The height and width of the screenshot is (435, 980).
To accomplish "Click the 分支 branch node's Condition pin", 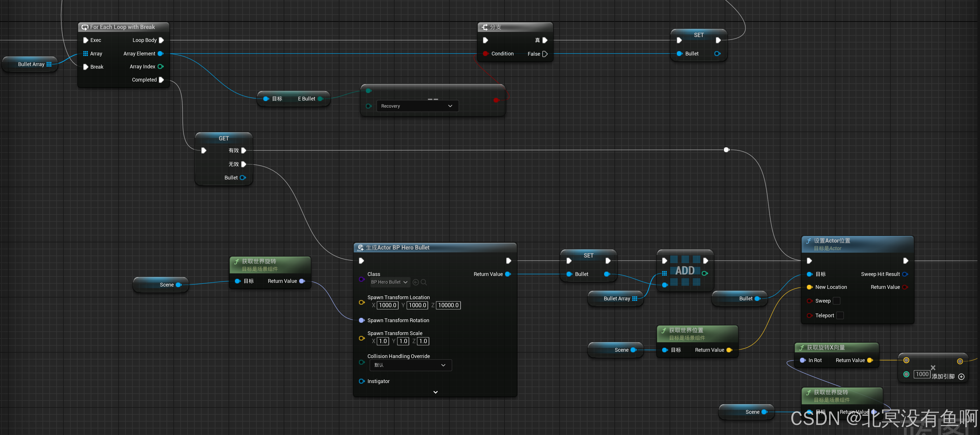I will click(x=486, y=54).
